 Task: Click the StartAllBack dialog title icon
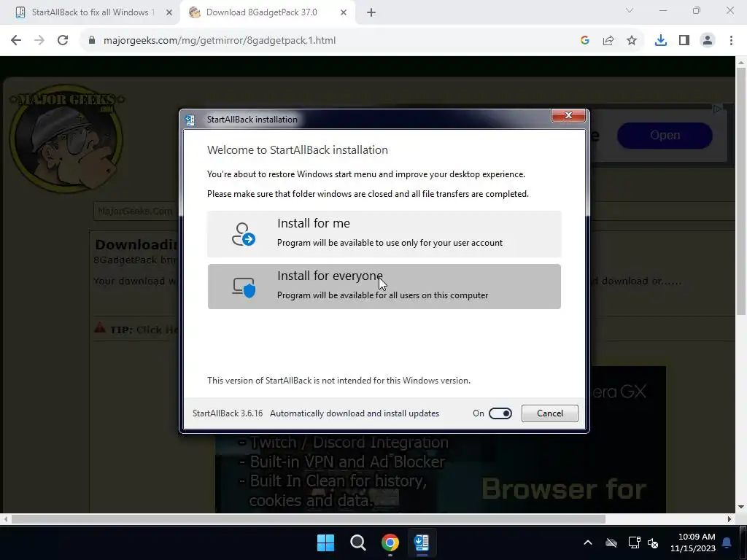pos(190,120)
